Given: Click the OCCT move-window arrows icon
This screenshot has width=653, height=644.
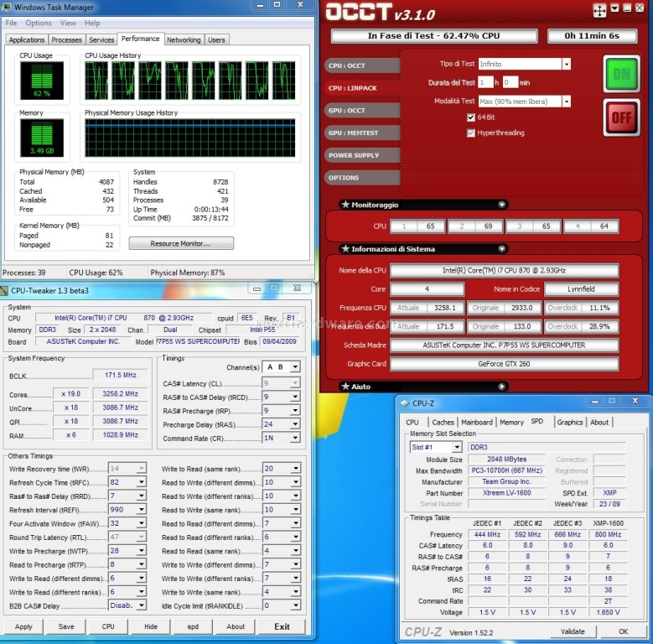Looking at the screenshot, I should (599, 10).
